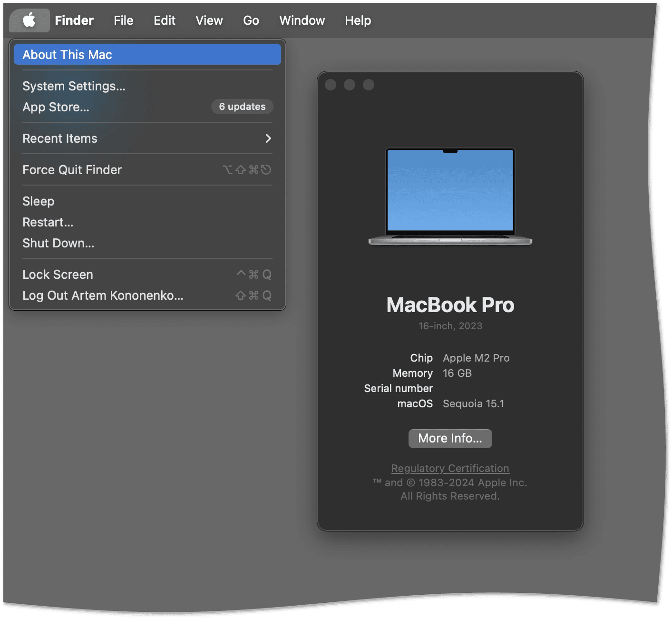Choose Force Quit Finder

pyautogui.click(x=72, y=170)
